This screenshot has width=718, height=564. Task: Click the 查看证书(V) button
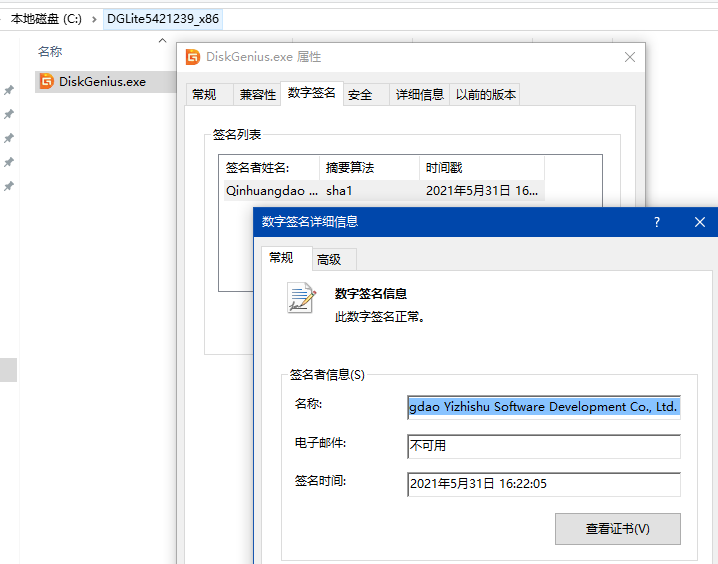pos(618,529)
